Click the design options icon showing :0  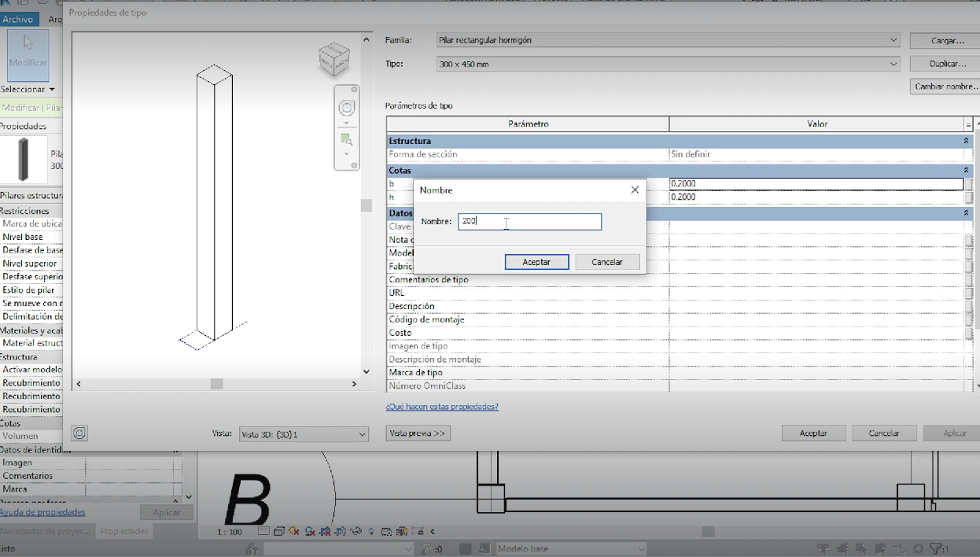pyautogui.click(x=431, y=549)
